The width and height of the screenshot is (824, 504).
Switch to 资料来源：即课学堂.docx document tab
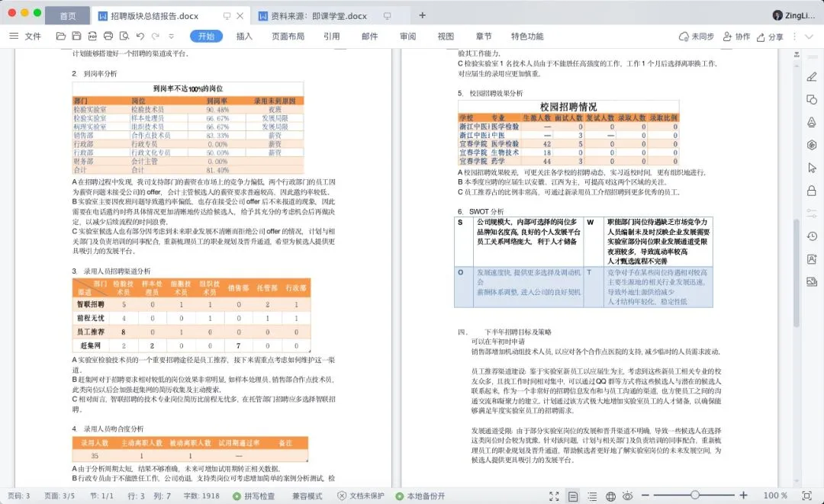point(319,16)
